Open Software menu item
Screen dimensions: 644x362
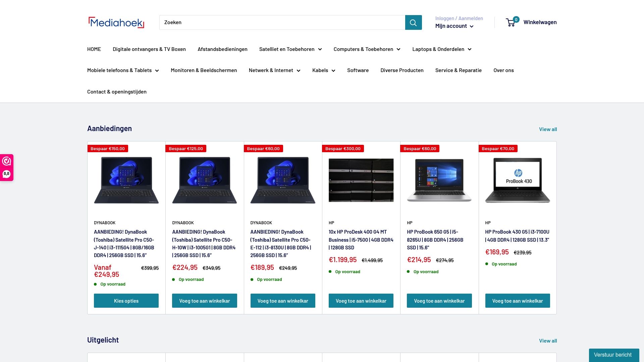(358, 70)
